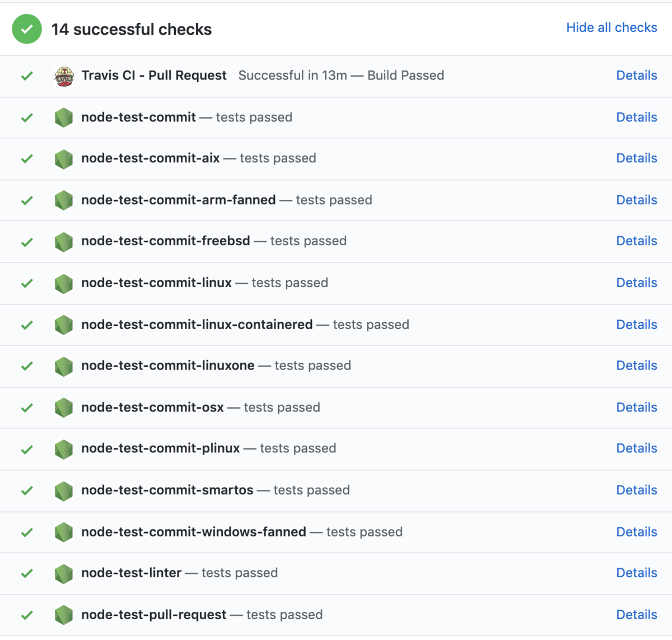Click the Travis CI - Pull Request title
672x640 pixels.
click(154, 76)
